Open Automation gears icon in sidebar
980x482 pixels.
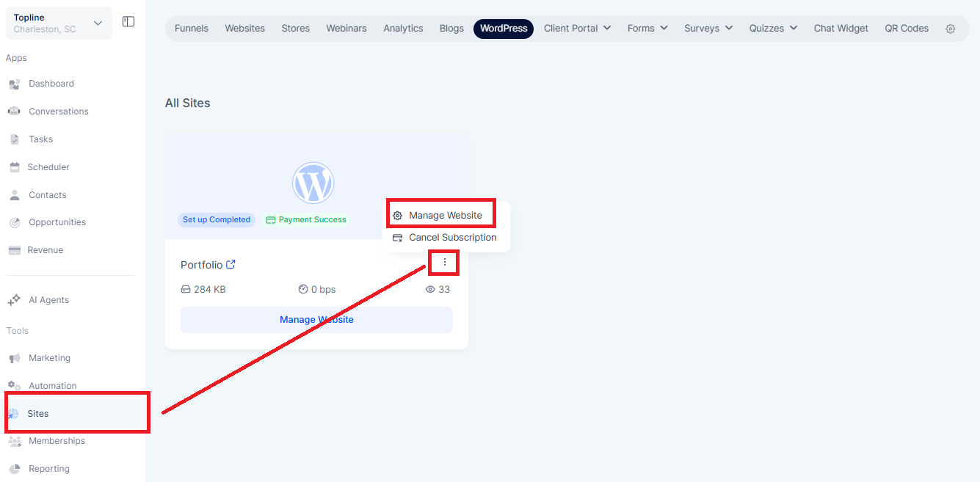[x=15, y=386]
